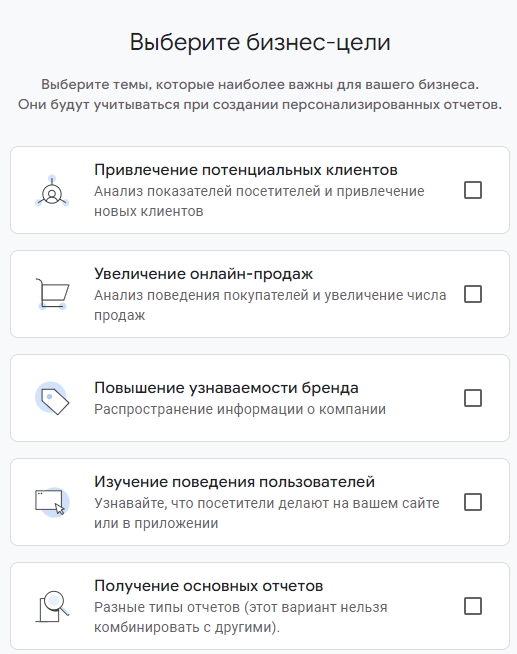The image size is (517, 654).
Task: Click the browser window cursor icon
Action: pos(52,502)
